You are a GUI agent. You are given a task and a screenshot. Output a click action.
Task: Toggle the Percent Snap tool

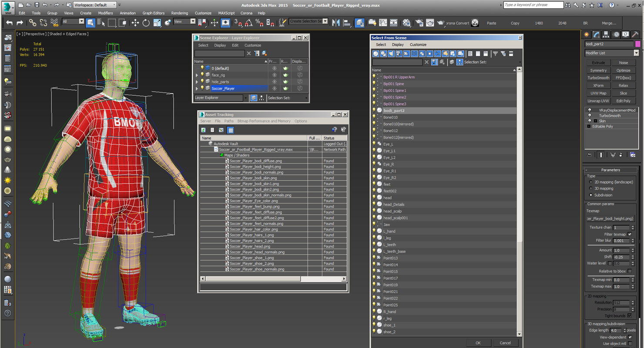pos(259,23)
